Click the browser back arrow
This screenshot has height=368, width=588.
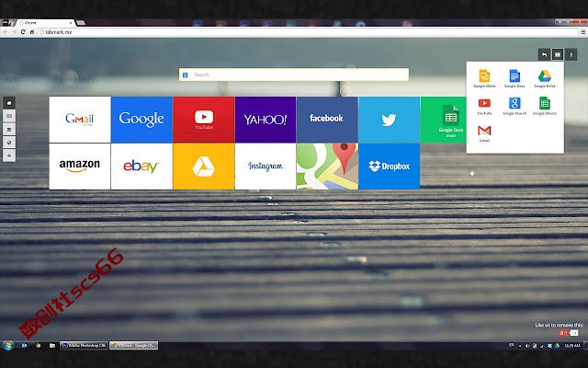[5, 32]
